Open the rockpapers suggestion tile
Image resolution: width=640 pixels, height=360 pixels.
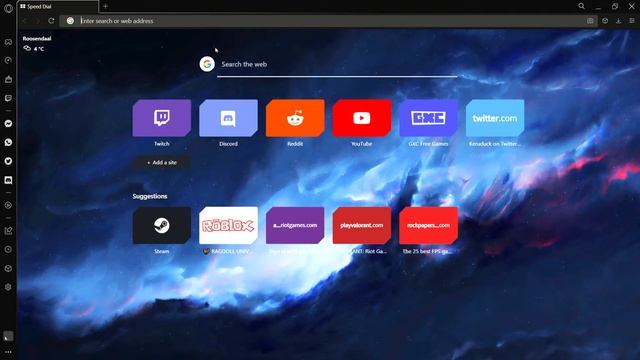[x=428, y=225]
